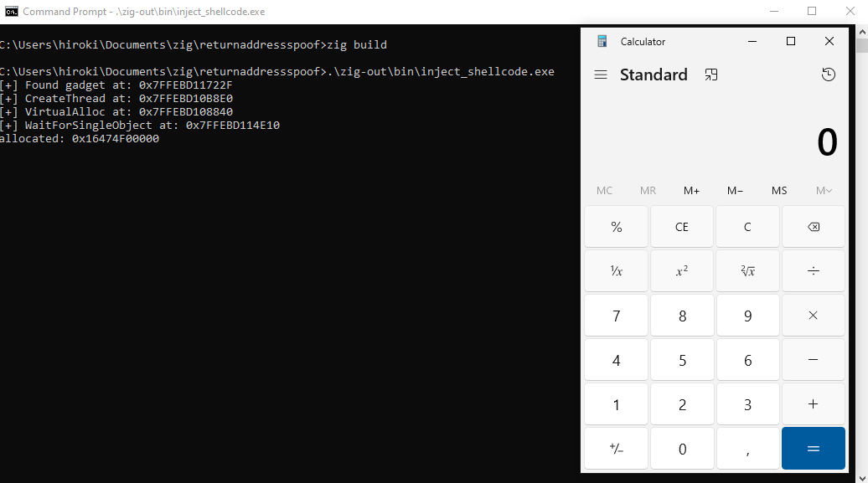Click the result display showing 0
This screenshot has width=868, height=483.
[826, 141]
